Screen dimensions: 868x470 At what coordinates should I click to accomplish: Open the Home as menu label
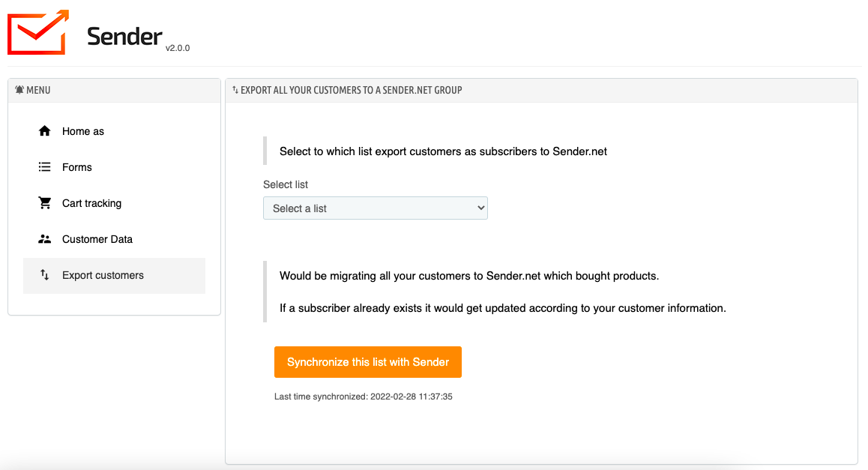coord(83,131)
